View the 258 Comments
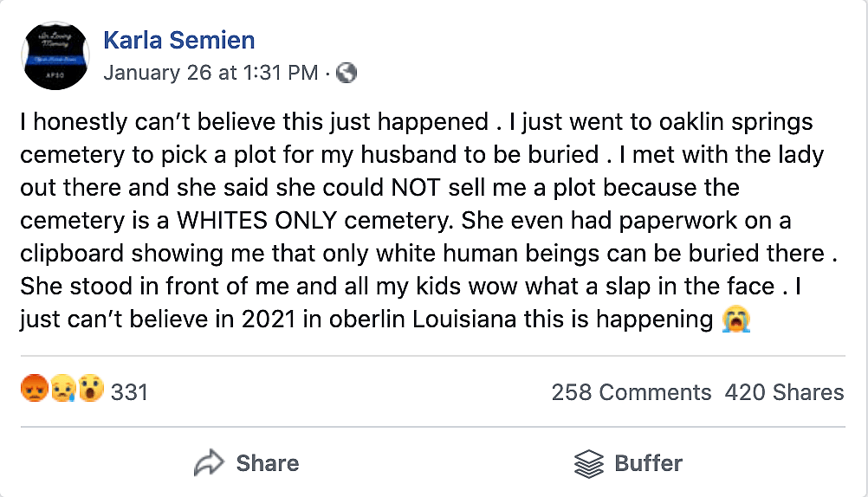The image size is (868, 497). click(x=631, y=392)
